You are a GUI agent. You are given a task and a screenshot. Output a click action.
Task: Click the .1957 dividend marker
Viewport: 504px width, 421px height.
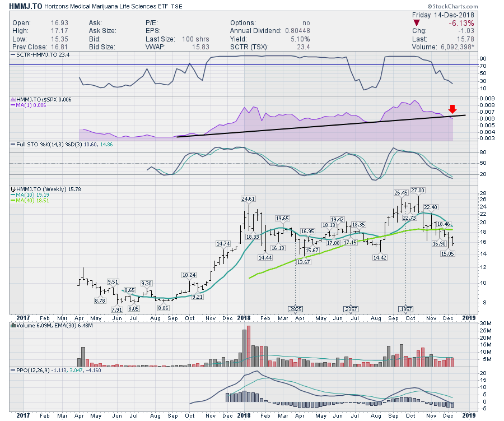click(405, 309)
